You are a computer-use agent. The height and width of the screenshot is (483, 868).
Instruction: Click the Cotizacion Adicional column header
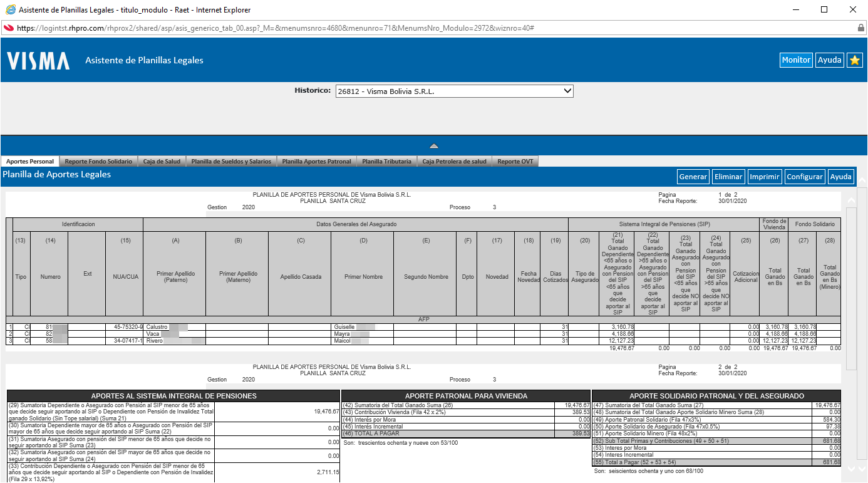(x=745, y=277)
